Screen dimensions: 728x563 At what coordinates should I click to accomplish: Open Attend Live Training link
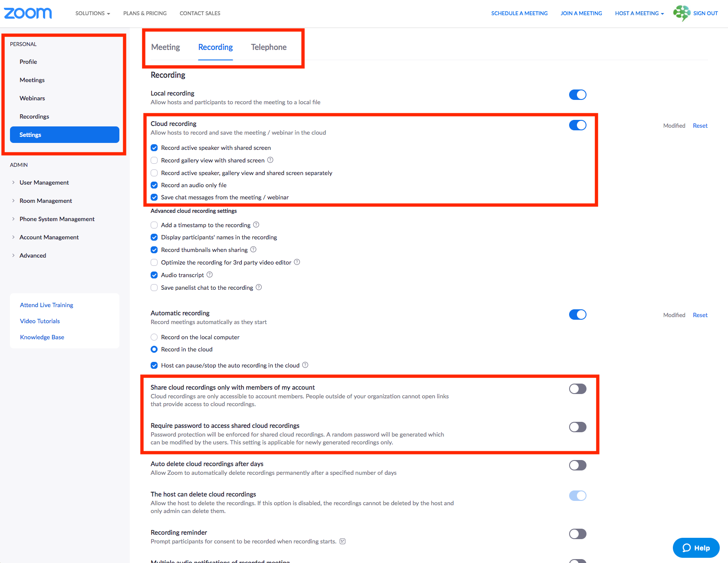[46, 305]
